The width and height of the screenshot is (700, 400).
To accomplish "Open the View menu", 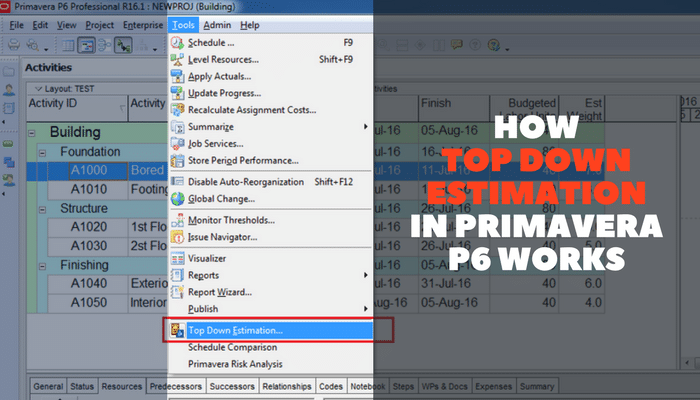I will coord(67,25).
